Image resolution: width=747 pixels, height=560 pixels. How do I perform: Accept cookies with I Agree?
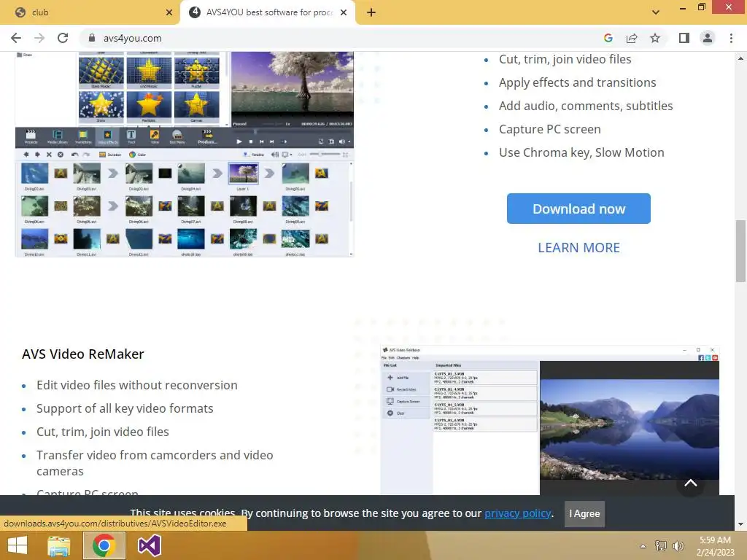click(584, 514)
